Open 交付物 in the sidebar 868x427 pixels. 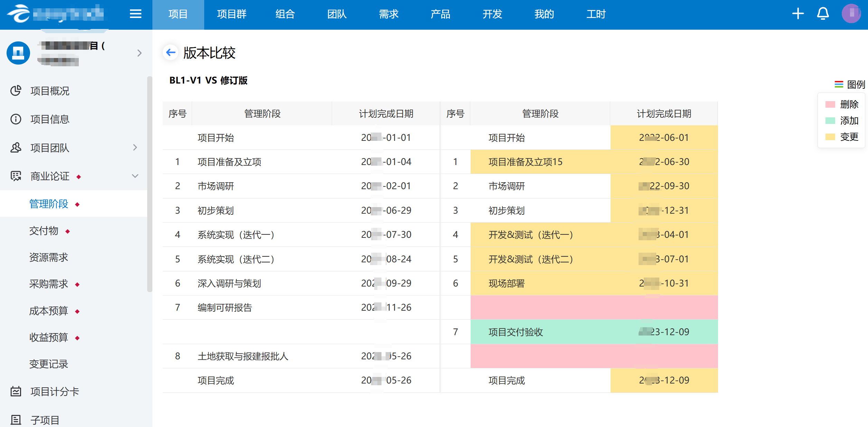point(44,231)
